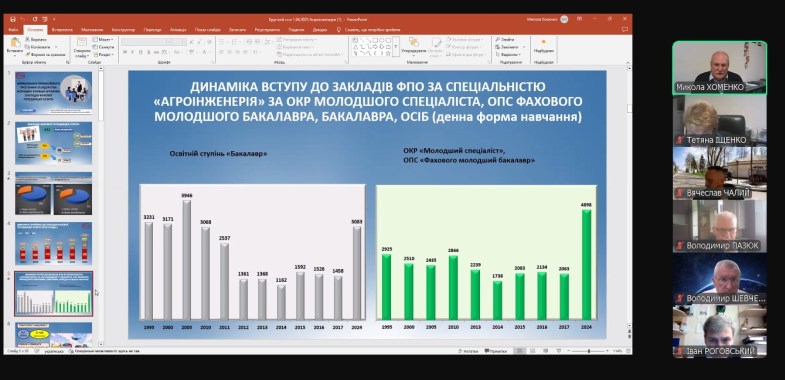This screenshot has height=380, width=785.
Task: Open the Insert (Вставлення) ribbon tab
Action: pos(62,30)
